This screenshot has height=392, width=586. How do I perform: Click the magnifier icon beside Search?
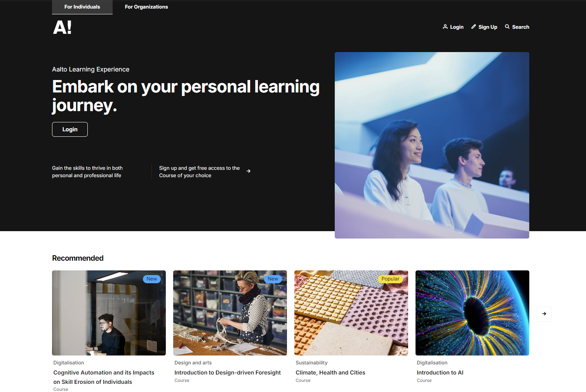coord(507,27)
